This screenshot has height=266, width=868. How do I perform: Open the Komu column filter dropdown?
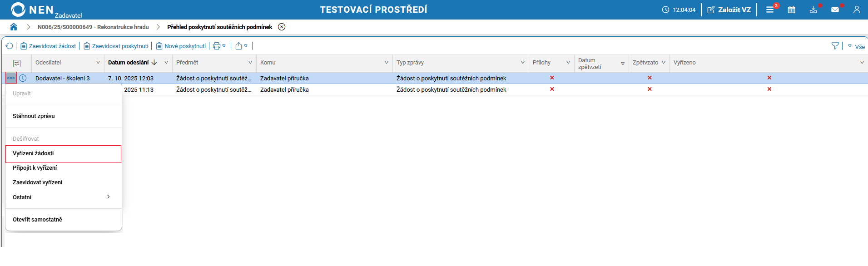[387, 63]
